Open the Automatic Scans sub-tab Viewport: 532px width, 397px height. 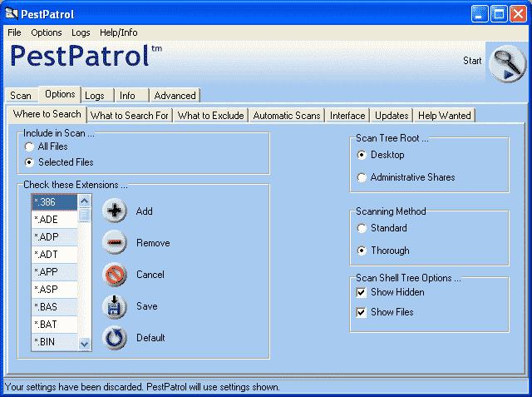287,116
